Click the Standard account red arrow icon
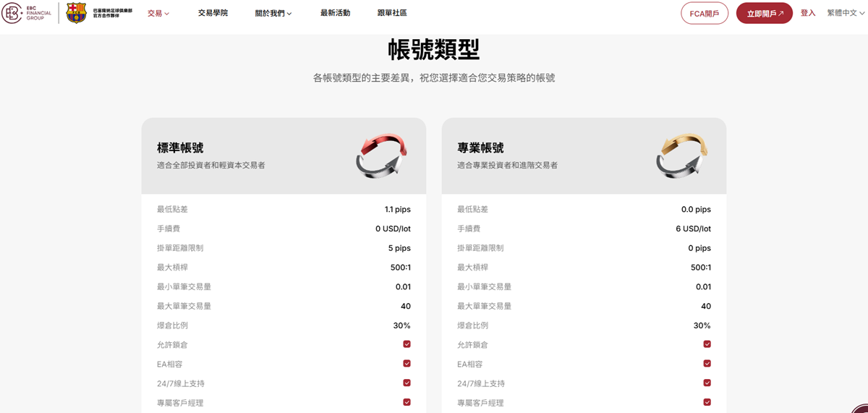This screenshot has width=868, height=413. [382, 156]
